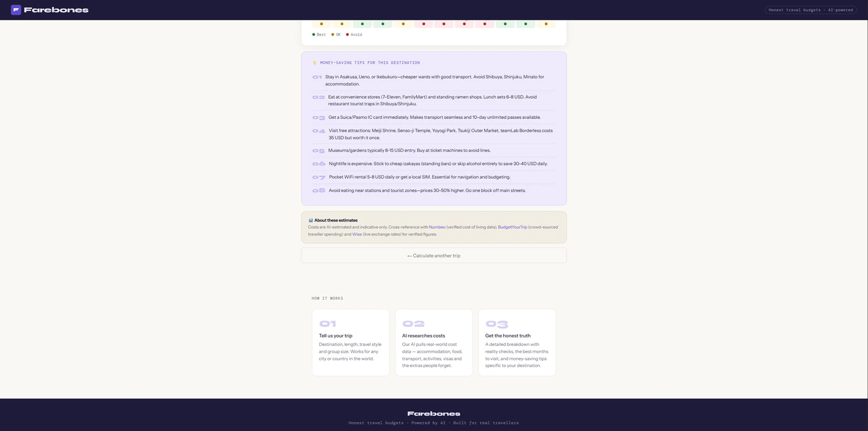Screen dimensions: 868x431
Task: Click Calculate another trip button
Action: (434, 255)
